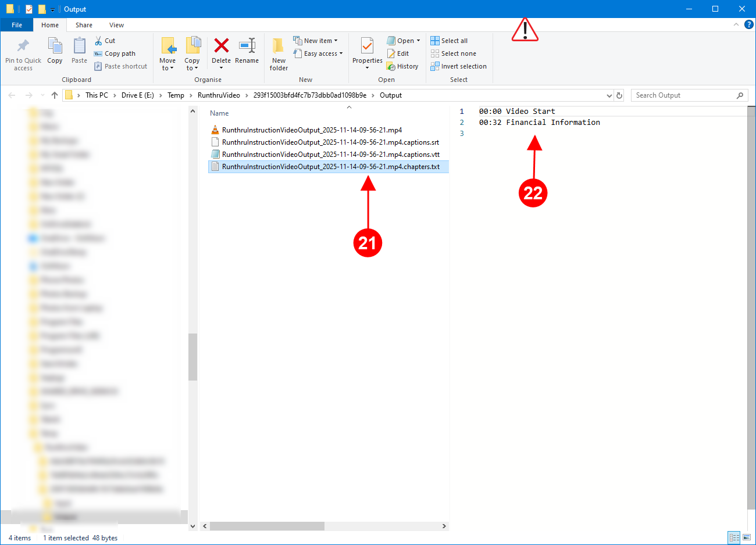Screen dimensions: 756x545
Task: Collapse the ribbon with the chevron
Action: (x=736, y=24)
